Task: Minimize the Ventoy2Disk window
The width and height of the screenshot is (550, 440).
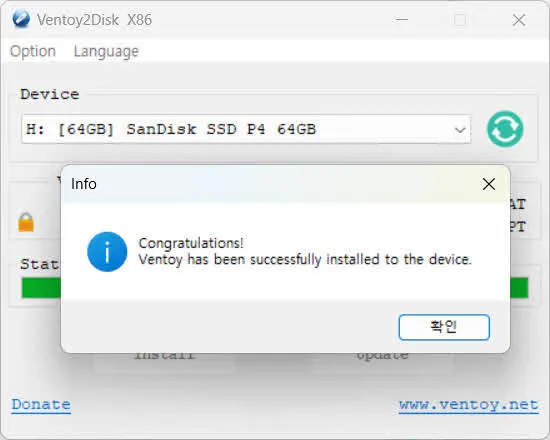Action: point(402,20)
